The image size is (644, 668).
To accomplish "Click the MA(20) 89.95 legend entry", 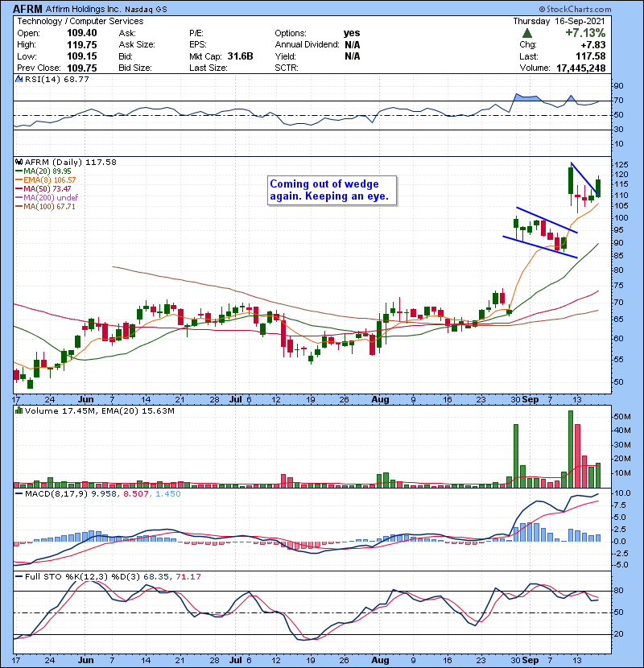I will (x=43, y=171).
